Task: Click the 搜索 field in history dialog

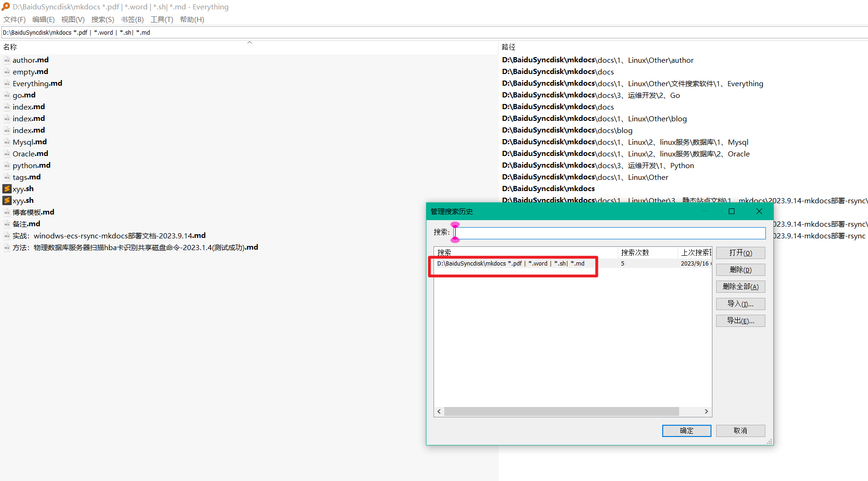Action: (610, 233)
